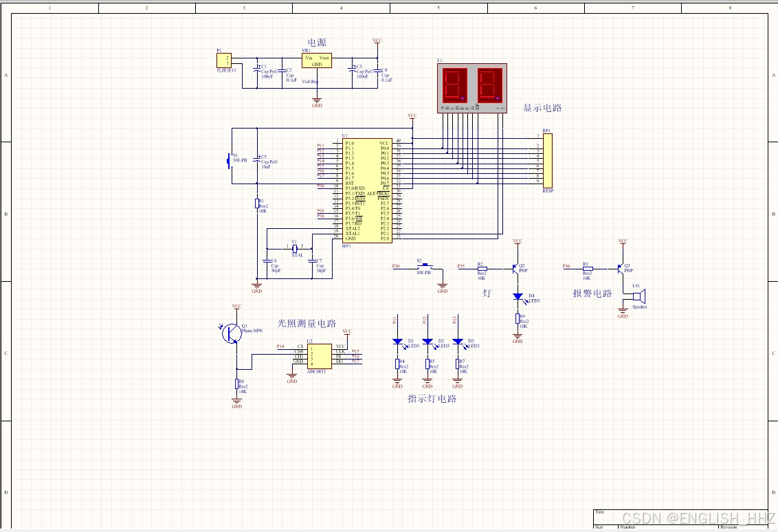Select the Q1 Photo NPN transistor

(231, 333)
